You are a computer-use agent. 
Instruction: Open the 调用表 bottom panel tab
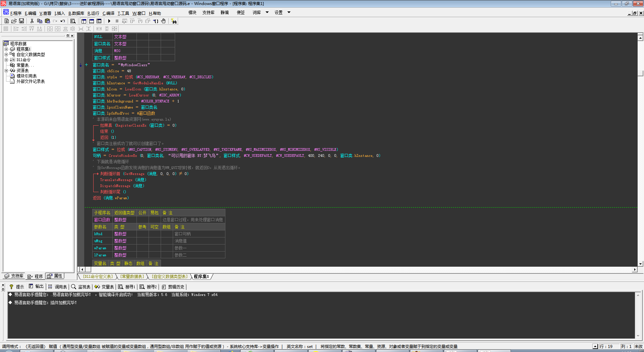(57, 287)
